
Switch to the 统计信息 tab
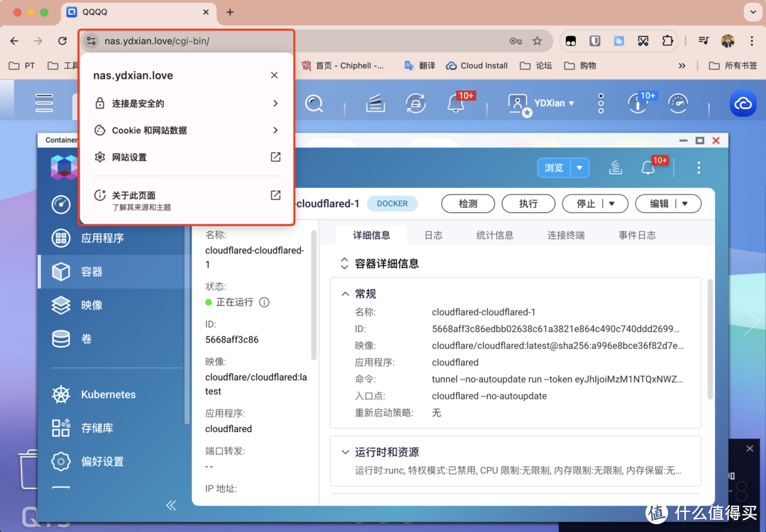click(495, 235)
